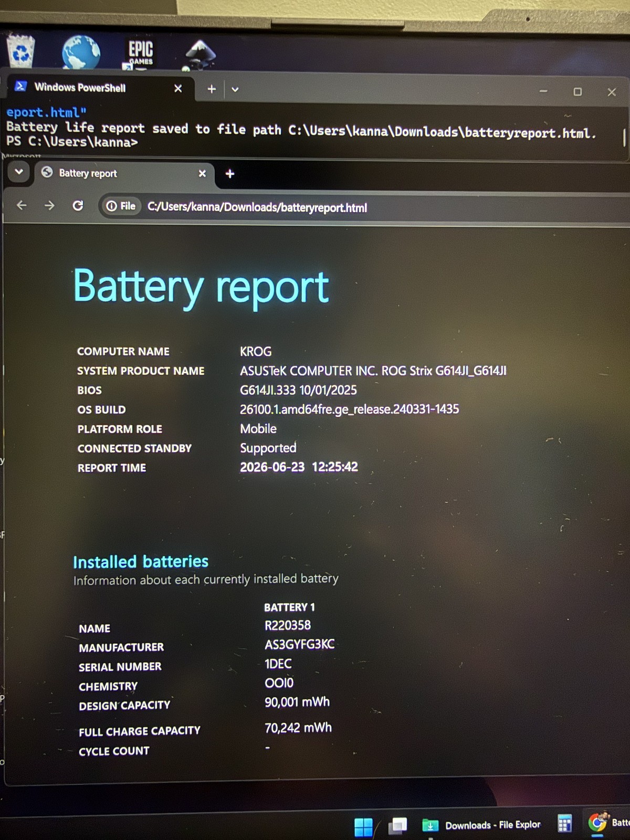Select the OS build value 26100.1.amd64fre
Screen dimensions: 630x840
coord(349,409)
